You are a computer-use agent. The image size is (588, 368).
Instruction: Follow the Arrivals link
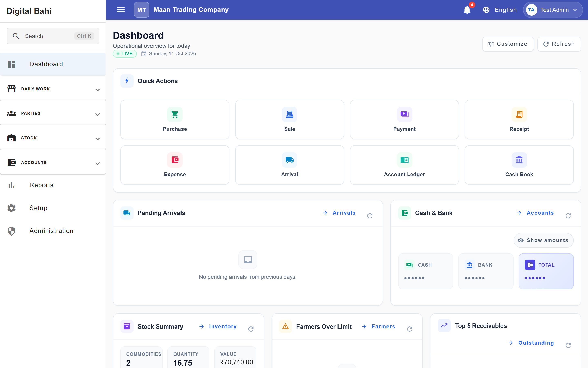click(x=339, y=213)
